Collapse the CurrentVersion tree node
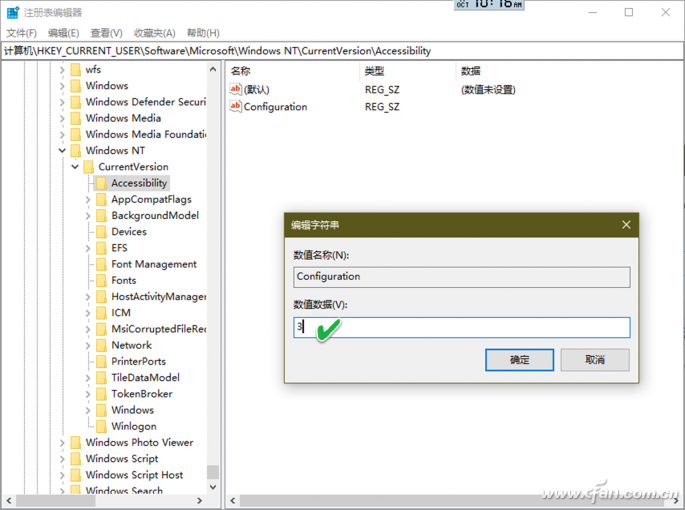685x510 pixels. tap(75, 167)
